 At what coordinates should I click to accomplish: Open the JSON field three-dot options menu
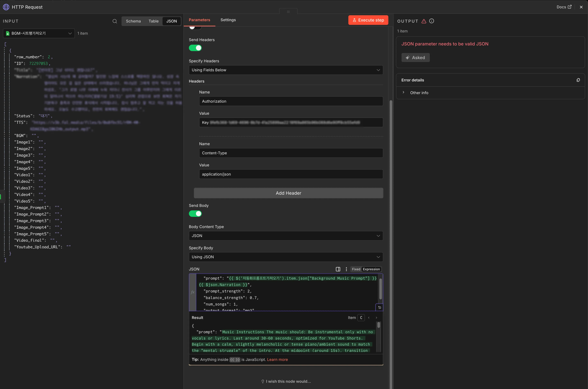pos(346,269)
